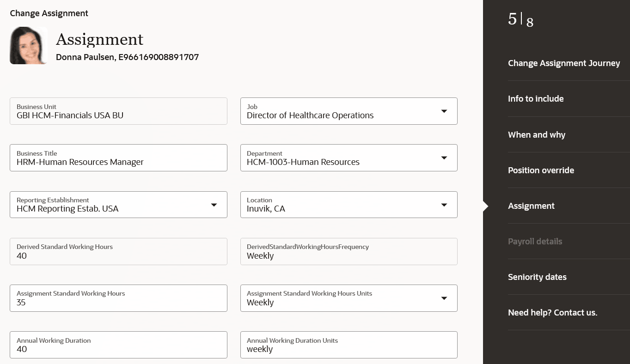Click Donna Paulsen's profile photo
This screenshot has height=364, width=630.
tap(28, 45)
